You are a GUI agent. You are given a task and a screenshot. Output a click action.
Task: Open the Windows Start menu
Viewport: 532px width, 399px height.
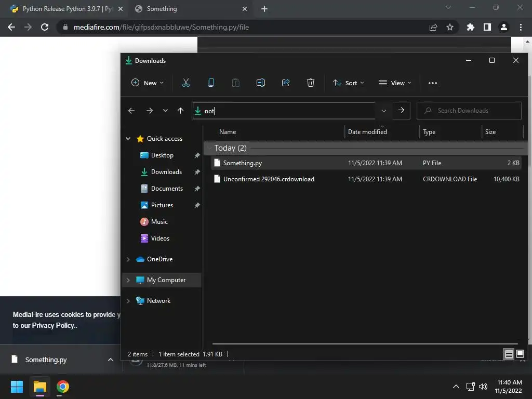(17, 387)
